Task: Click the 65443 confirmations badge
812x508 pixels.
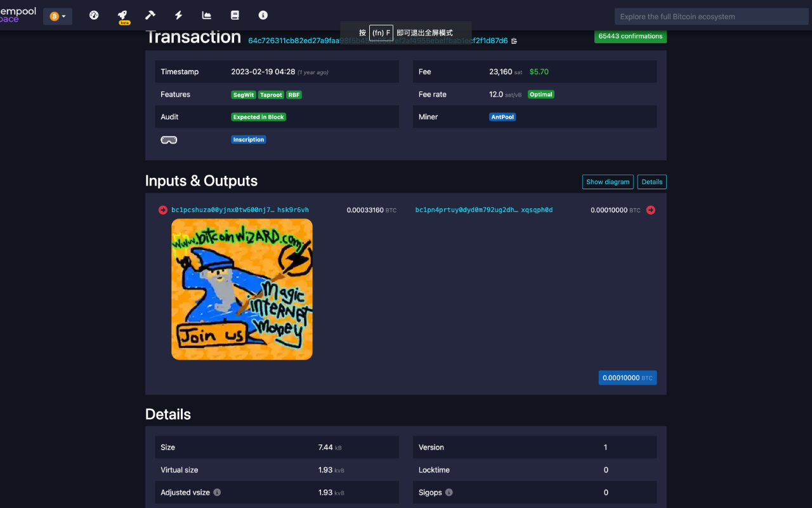Action: [631, 36]
